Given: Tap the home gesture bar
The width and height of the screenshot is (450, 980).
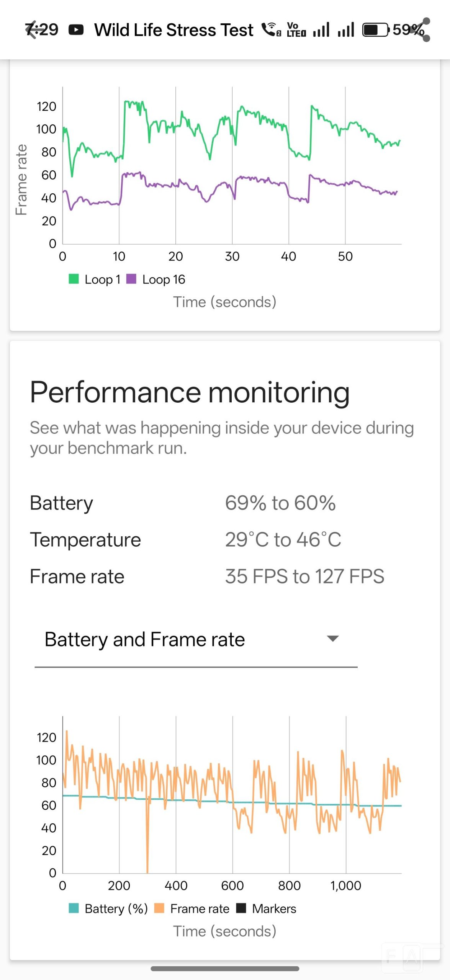Looking at the screenshot, I should (225, 969).
